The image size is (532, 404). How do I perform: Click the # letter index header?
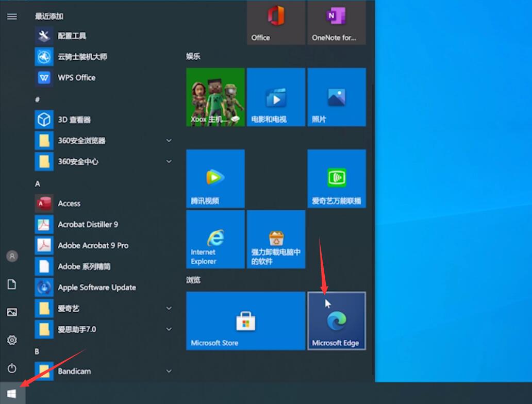(x=37, y=99)
